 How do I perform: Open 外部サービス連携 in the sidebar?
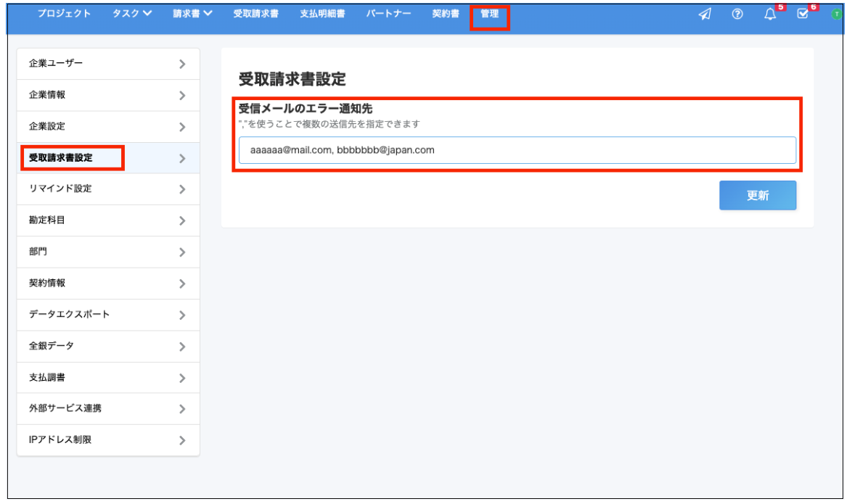pyautogui.click(x=108, y=409)
